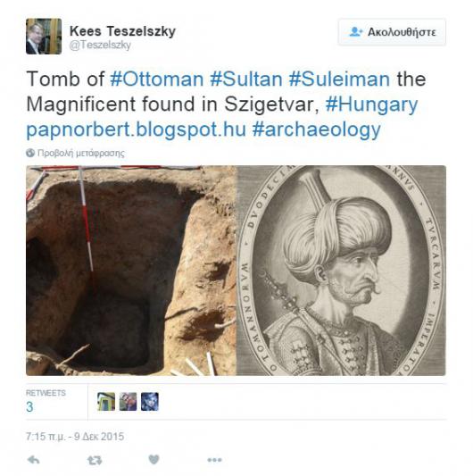Show the translation via Προβολή μετάφρασης

tap(80, 153)
